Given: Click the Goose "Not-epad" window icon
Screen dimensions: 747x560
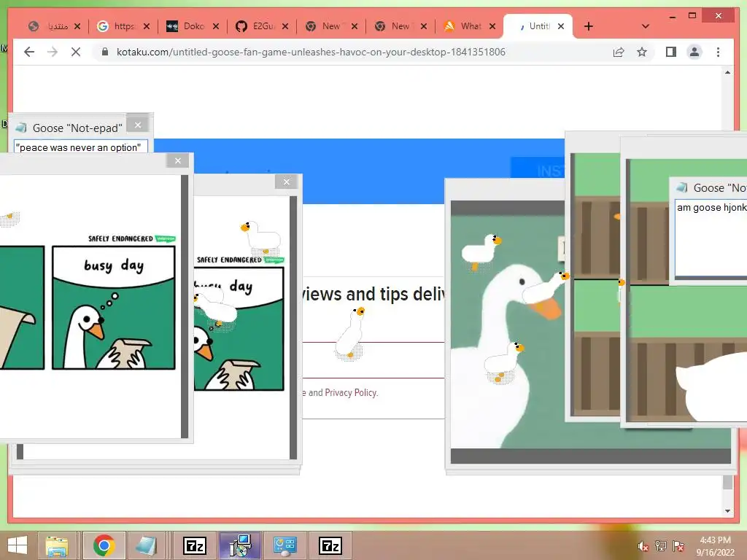Looking at the screenshot, I should pyautogui.click(x=21, y=128).
